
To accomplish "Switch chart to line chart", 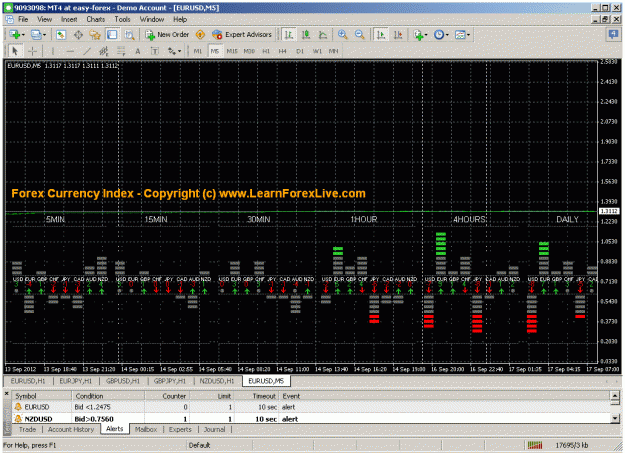I will click(x=323, y=35).
